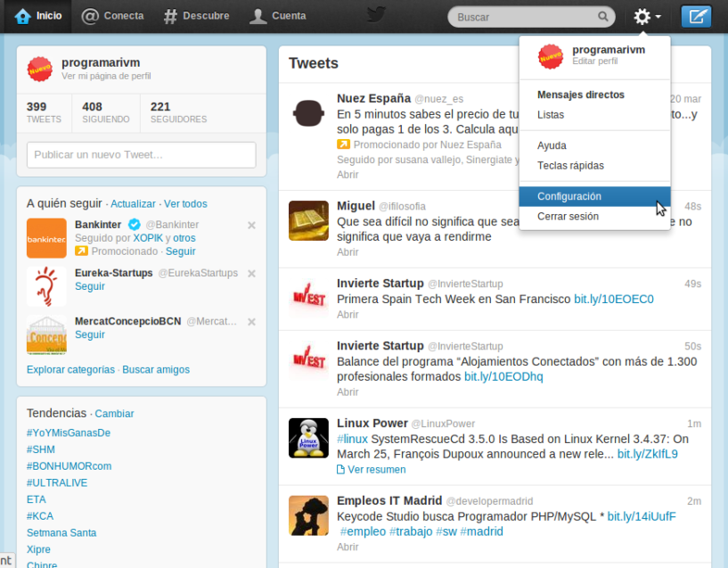
Task: Expand Alojamientos Conectados tweet with Abrir
Action: (x=348, y=392)
